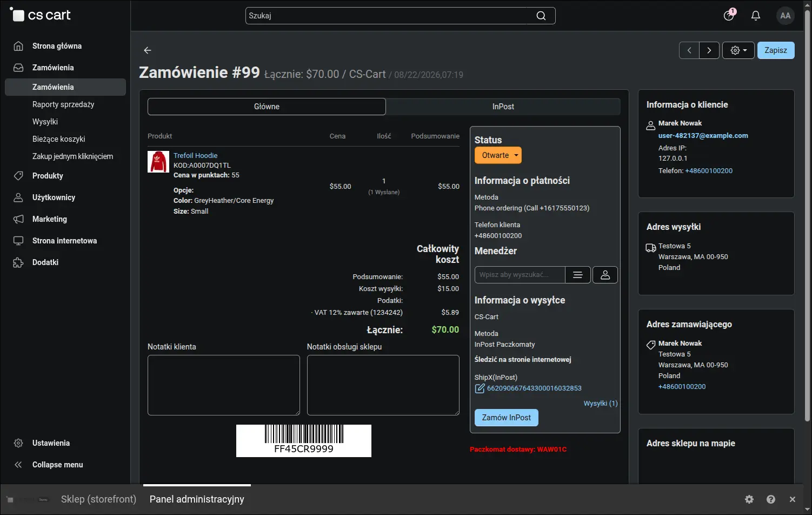The height and width of the screenshot is (515, 812).
Task: Click the KOD:A0007DQ1TL product code
Action: (202, 166)
